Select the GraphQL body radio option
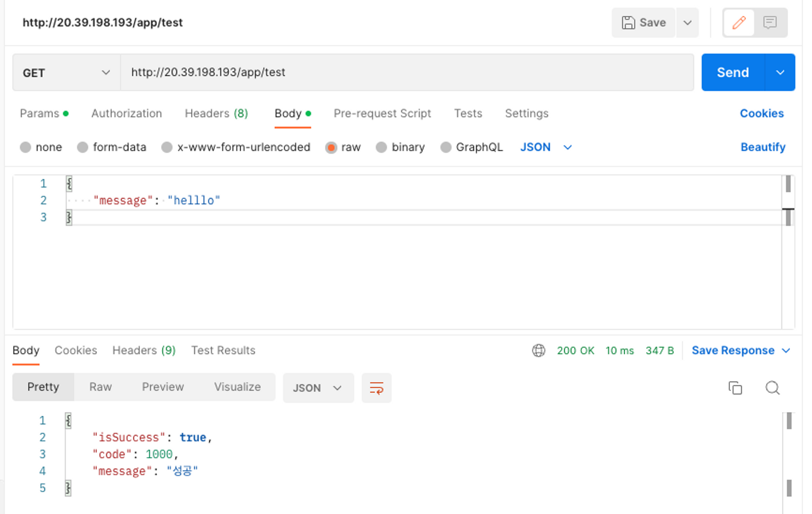This screenshot has height=514, width=812. pyautogui.click(x=446, y=147)
